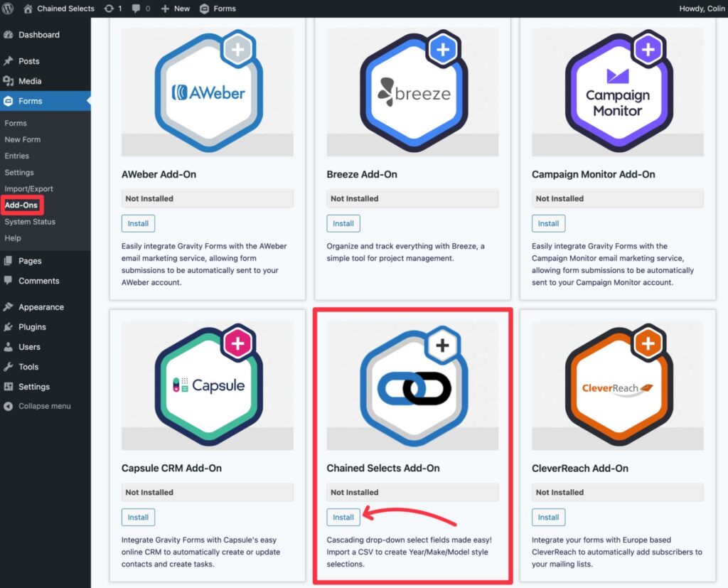728x588 pixels.
Task: Expand the Howdy, Colin account menu
Action: tap(700, 9)
